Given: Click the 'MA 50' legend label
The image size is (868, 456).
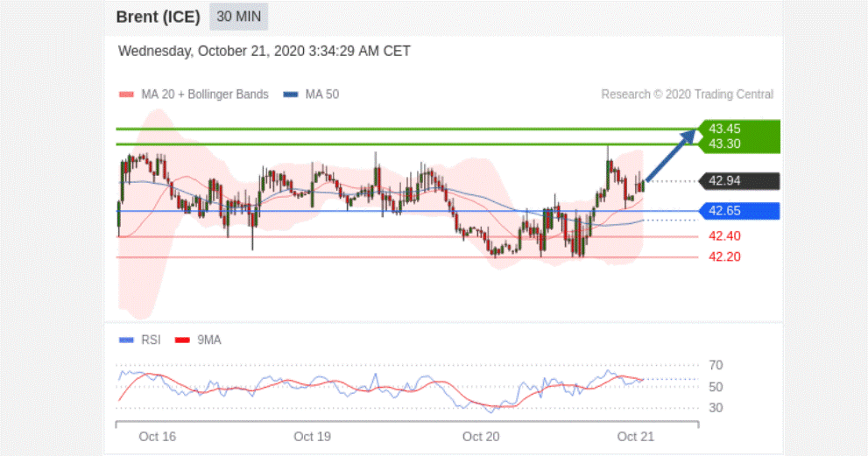Looking at the screenshot, I should 322,95.
